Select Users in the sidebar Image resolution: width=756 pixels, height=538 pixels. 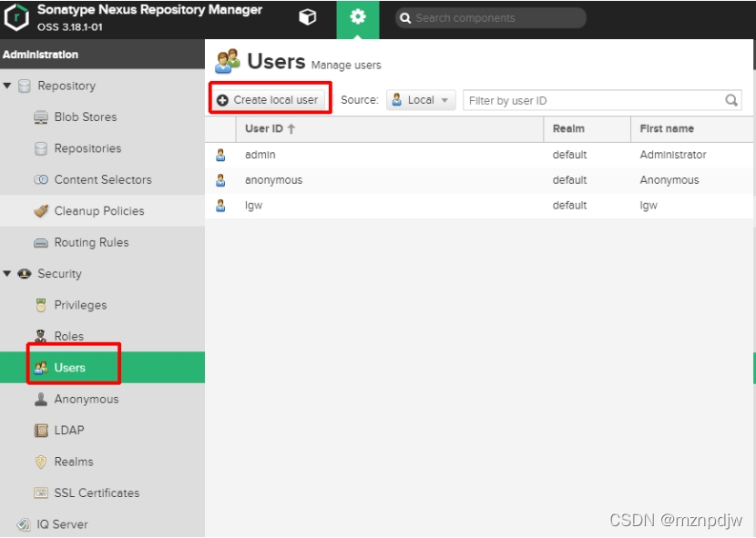[70, 368]
